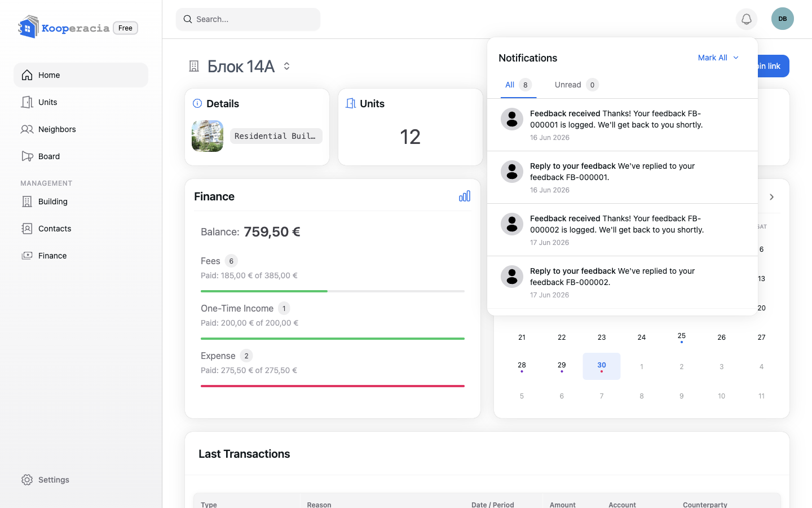The width and height of the screenshot is (812, 508).
Task: Open the first Feedback received FB-000001 notification
Action: pyautogui.click(x=623, y=125)
